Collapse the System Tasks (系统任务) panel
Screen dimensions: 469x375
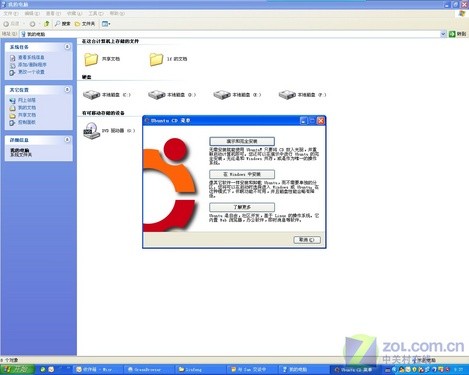[67, 47]
